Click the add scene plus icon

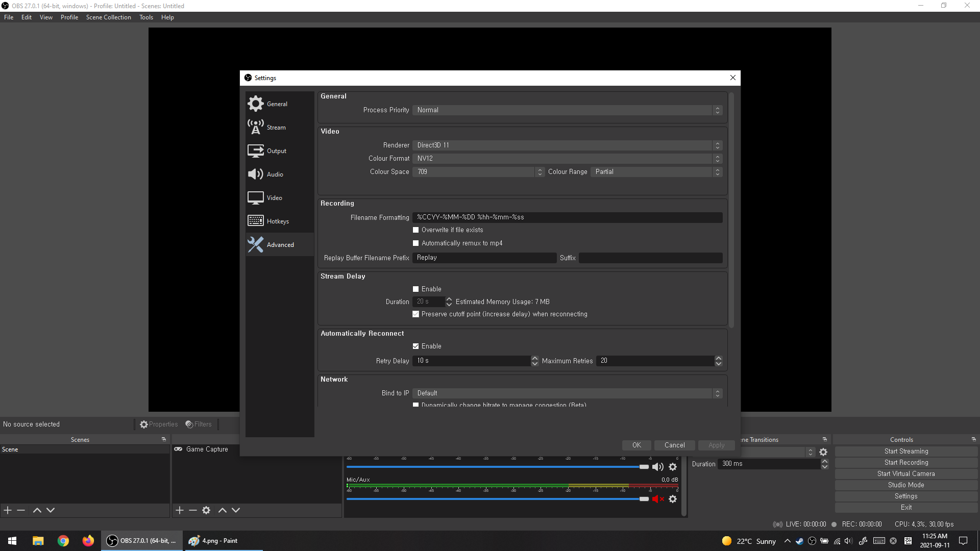click(x=8, y=510)
